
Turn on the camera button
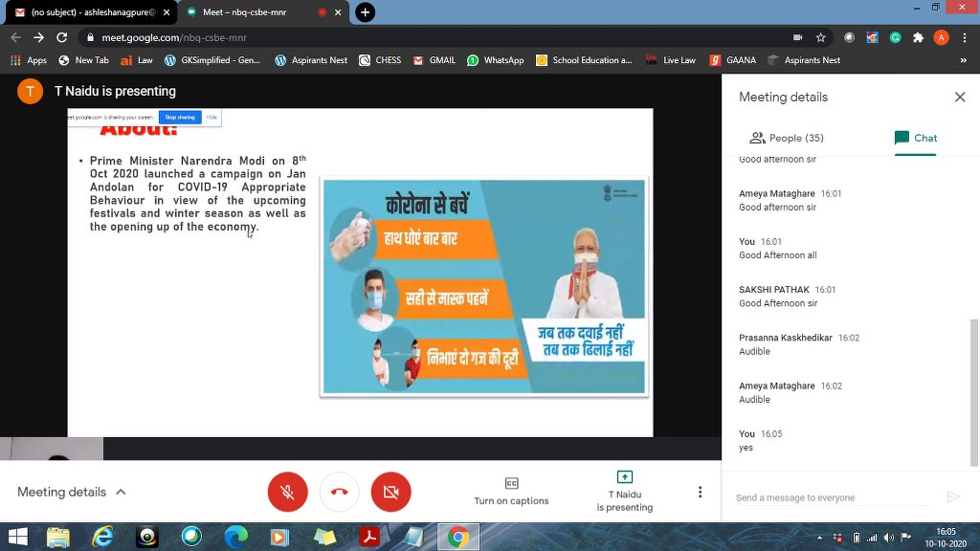tap(390, 492)
